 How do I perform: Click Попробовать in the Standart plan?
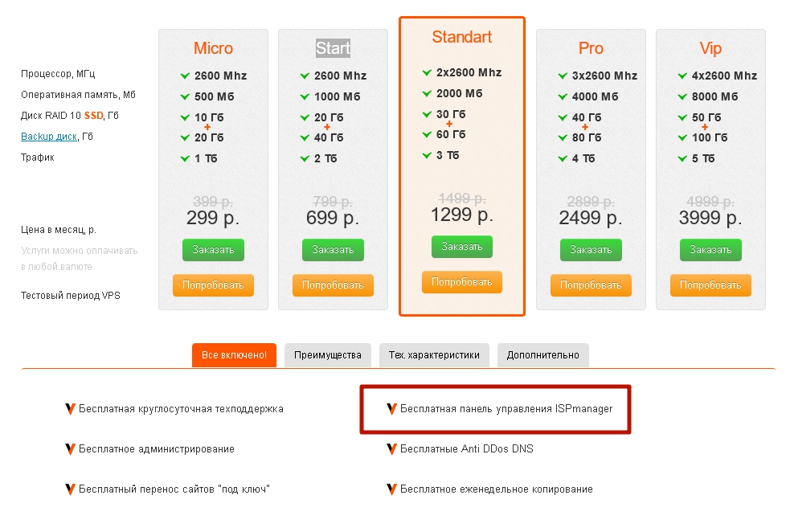[x=461, y=282]
